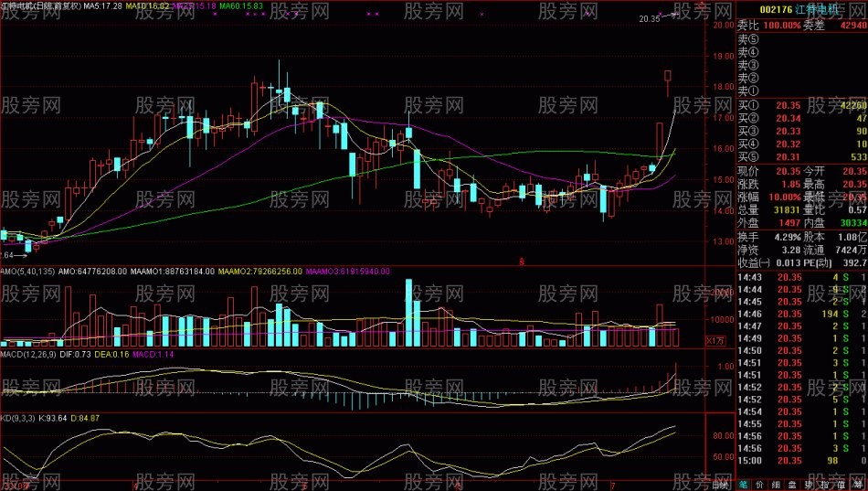Click the latest candlestick near 18.00

tap(668, 83)
